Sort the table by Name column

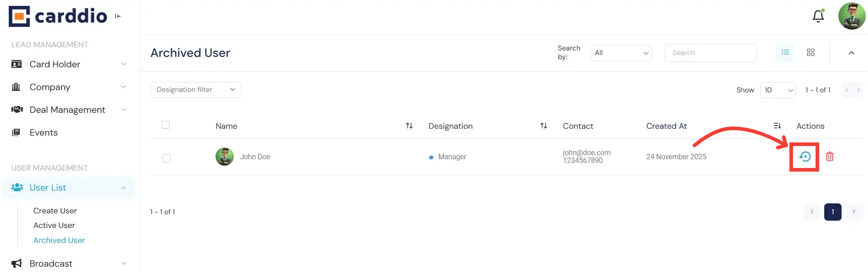(x=409, y=126)
